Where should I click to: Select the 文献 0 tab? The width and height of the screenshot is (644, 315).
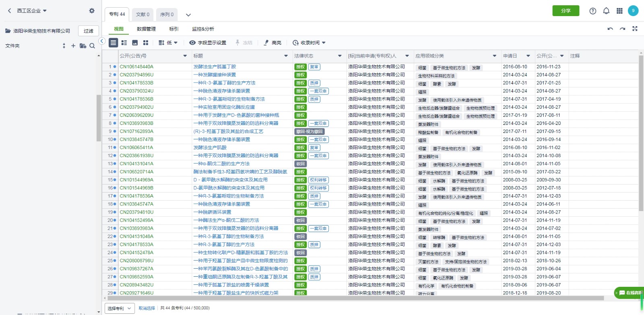[x=143, y=15]
